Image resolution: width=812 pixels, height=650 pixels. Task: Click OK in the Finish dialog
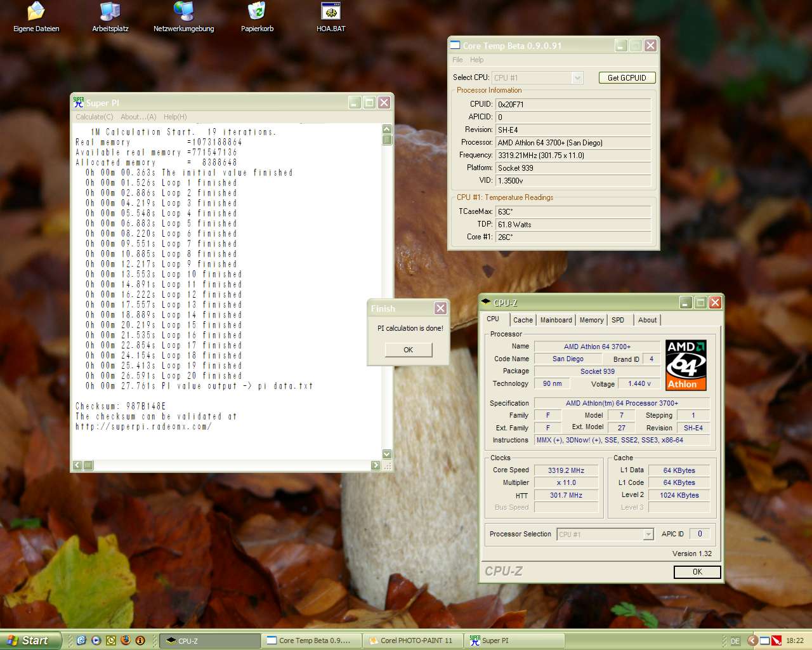click(409, 350)
